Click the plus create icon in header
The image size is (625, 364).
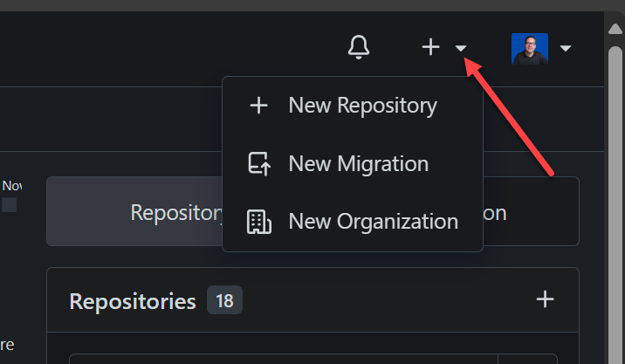coord(430,47)
